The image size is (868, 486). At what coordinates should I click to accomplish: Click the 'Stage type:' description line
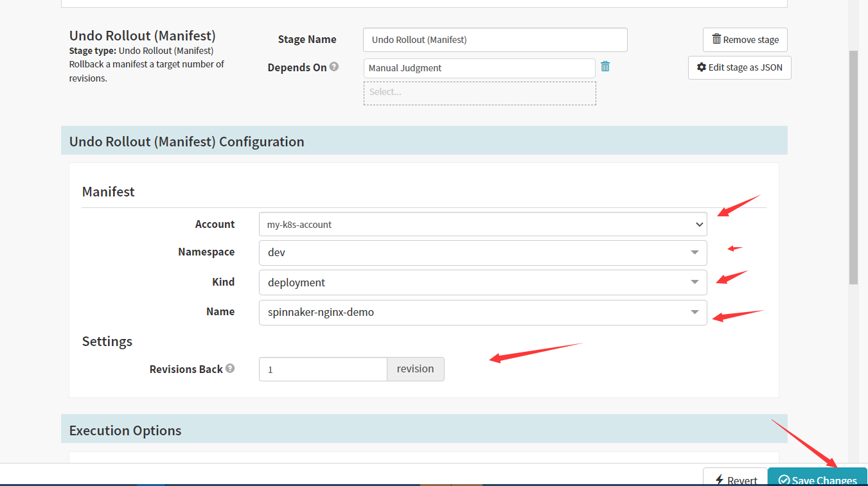click(x=141, y=51)
